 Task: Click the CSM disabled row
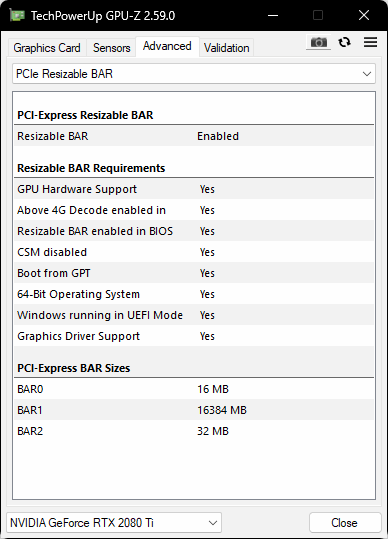pyautogui.click(x=194, y=252)
